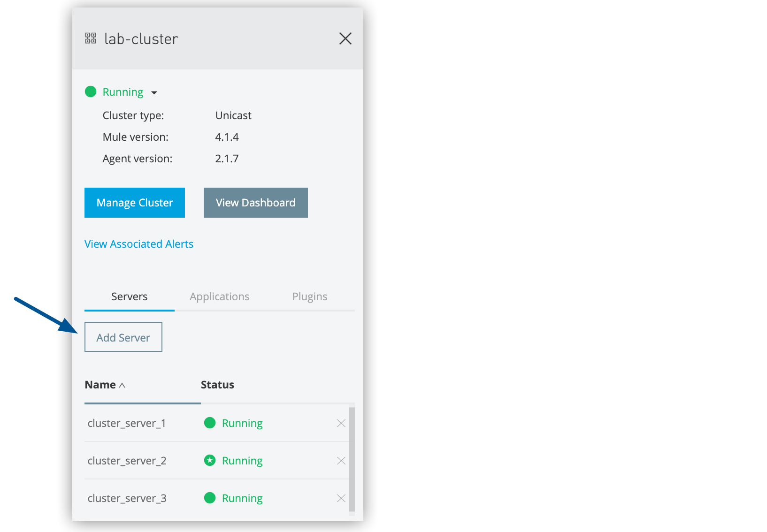Open the Plugins tab
This screenshot has height=532, width=767.
point(310,296)
